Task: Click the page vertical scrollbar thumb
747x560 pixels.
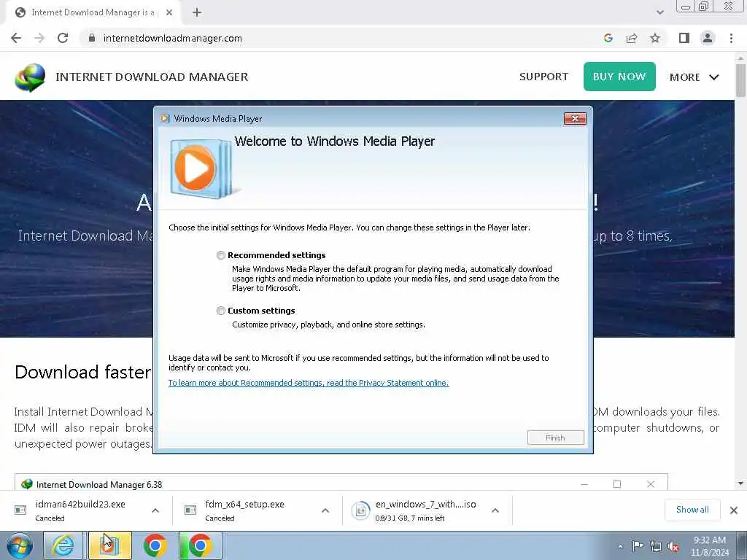Action: pyautogui.click(x=740, y=80)
